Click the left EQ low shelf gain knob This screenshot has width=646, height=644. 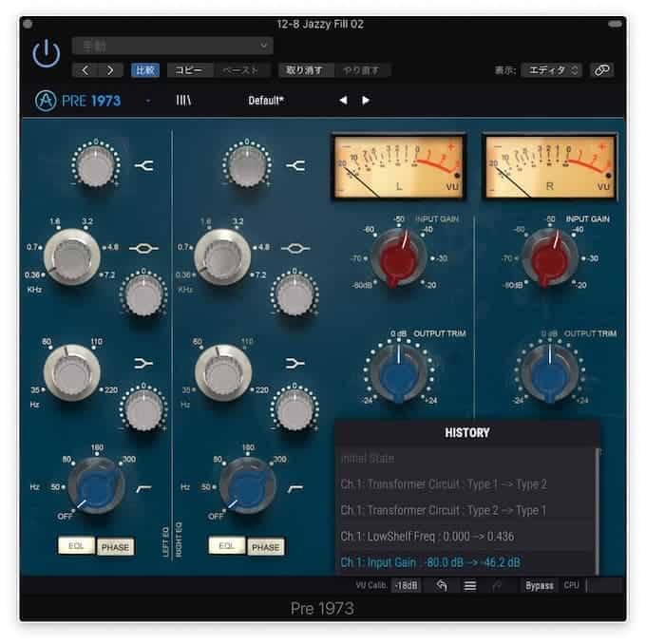tap(143, 410)
